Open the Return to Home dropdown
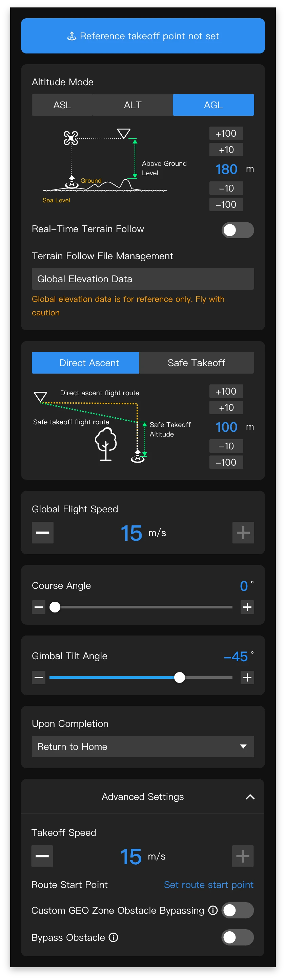Screen dimensions: 286x980 click(x=143, y=747)
